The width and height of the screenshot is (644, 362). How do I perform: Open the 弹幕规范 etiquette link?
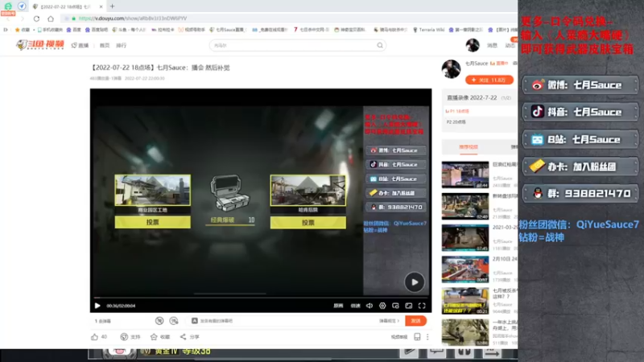[389, 321]
